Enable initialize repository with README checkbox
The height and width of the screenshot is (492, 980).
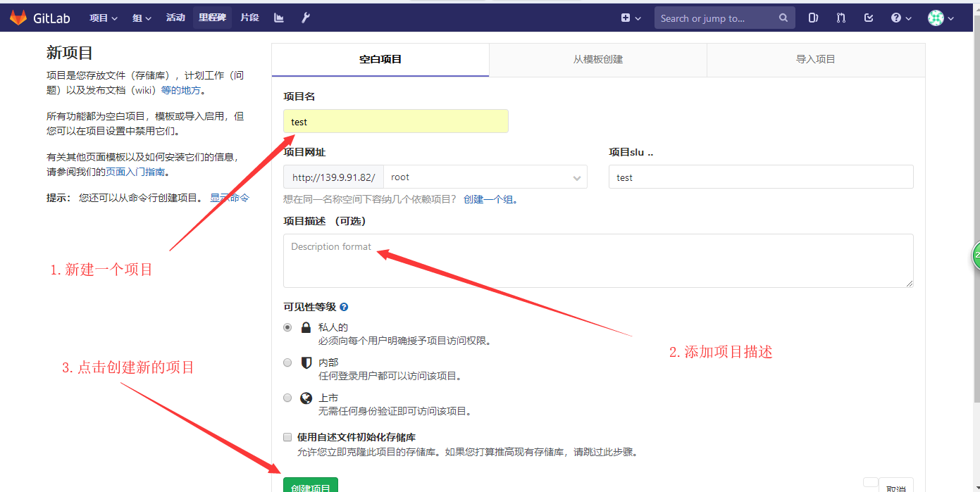(287, 437)
